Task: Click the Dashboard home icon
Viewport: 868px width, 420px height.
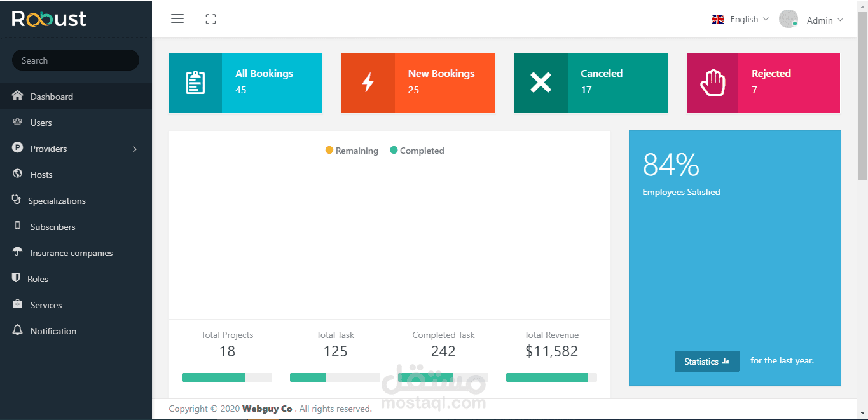Action: coord(18,96)
